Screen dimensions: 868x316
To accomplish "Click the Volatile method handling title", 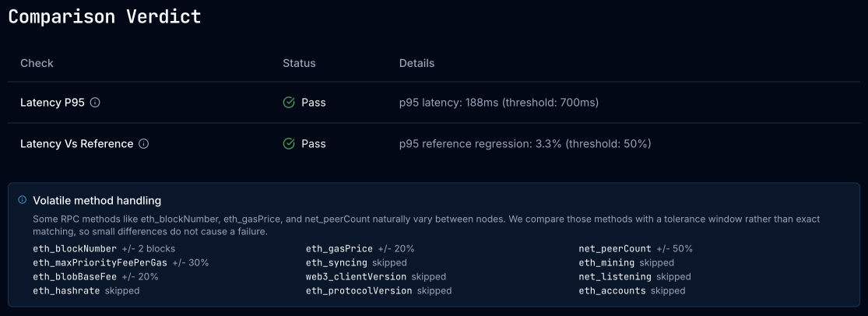I will pyautogui.click(x=97, y=200).
